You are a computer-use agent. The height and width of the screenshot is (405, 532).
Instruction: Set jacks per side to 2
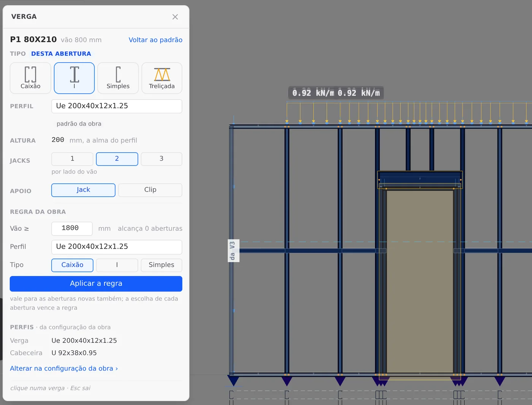(117, 159)
